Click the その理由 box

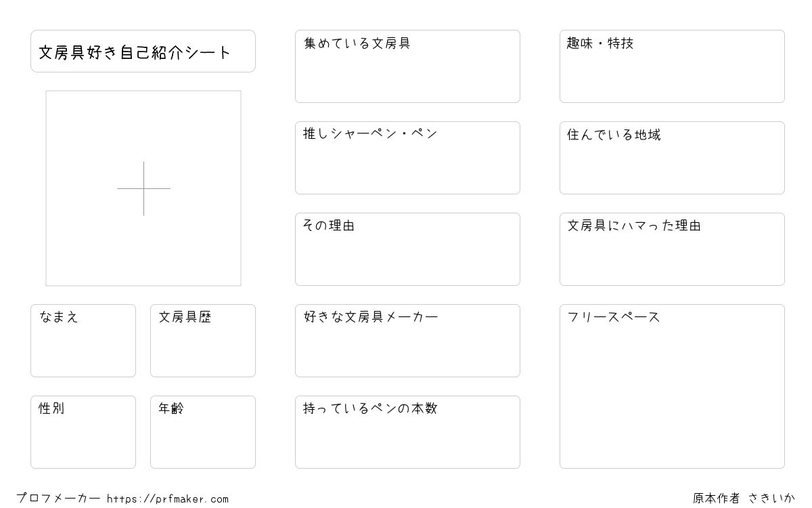pos(407,249)
